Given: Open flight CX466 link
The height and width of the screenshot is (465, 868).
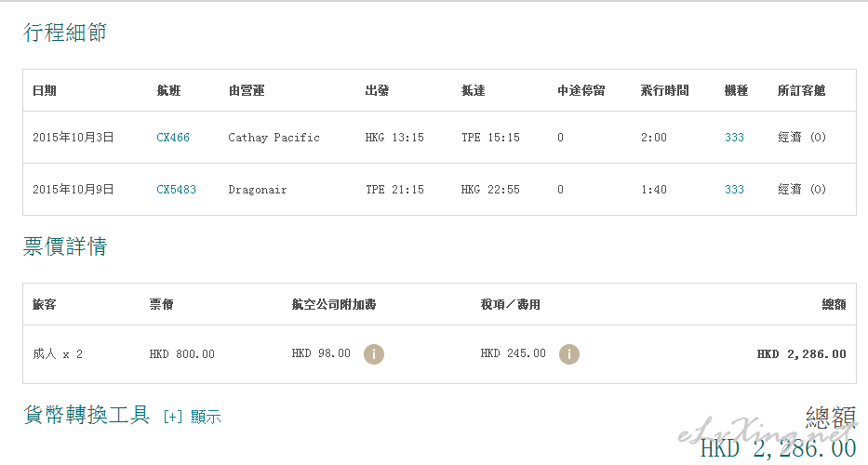Looking at the screenshot, I should [173, 138].
